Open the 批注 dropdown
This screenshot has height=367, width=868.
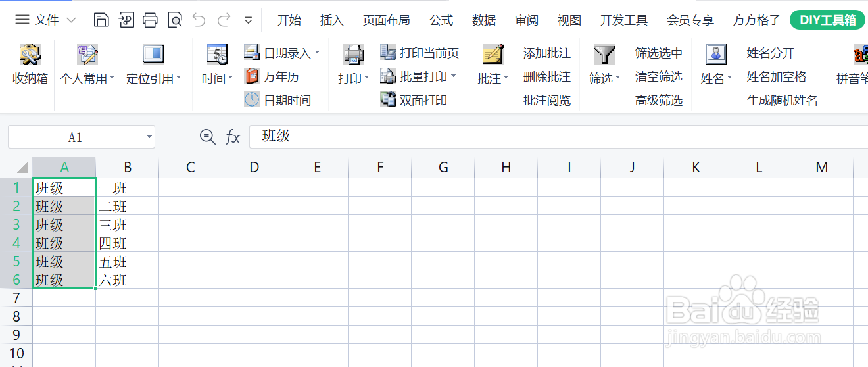[493, 66]
